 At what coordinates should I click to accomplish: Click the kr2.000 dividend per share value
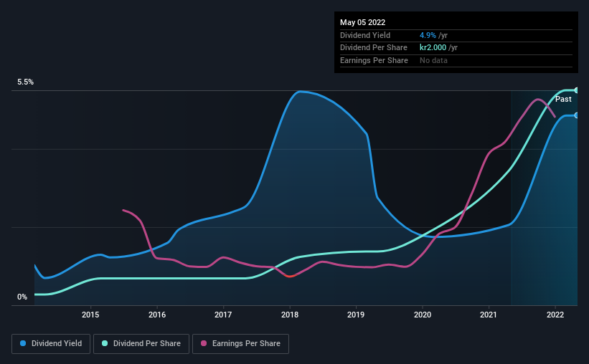point(433,48)
